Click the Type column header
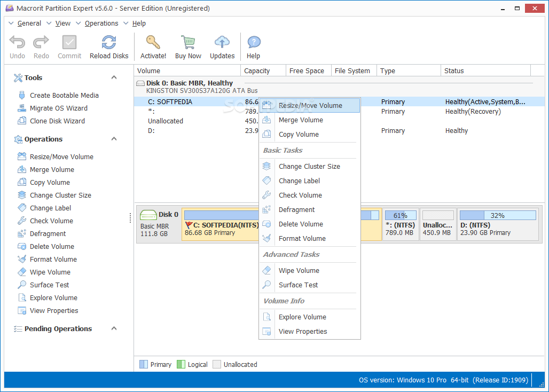This screenshot has width=549, height=392. (409, 70)
